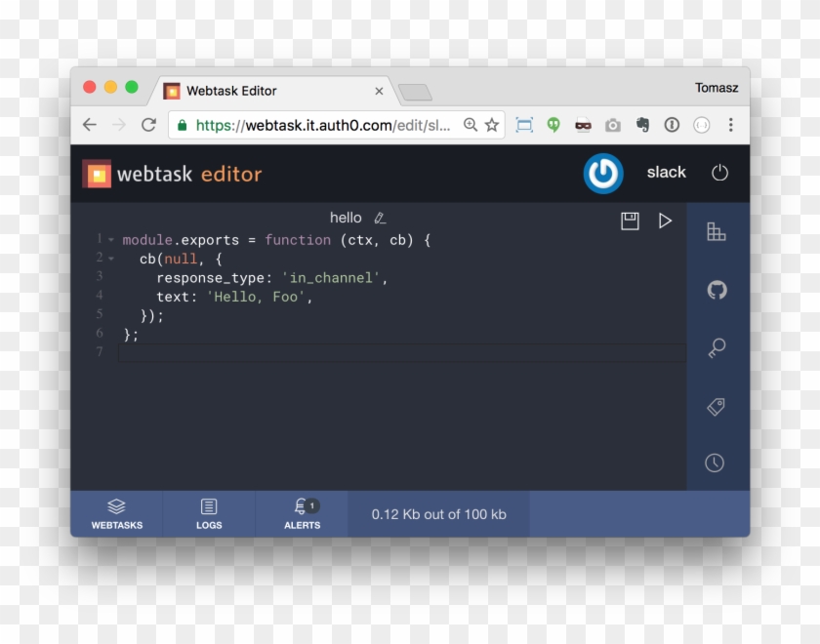
Task: Open the WEBTASKS list
Action: tap(116, 514)
